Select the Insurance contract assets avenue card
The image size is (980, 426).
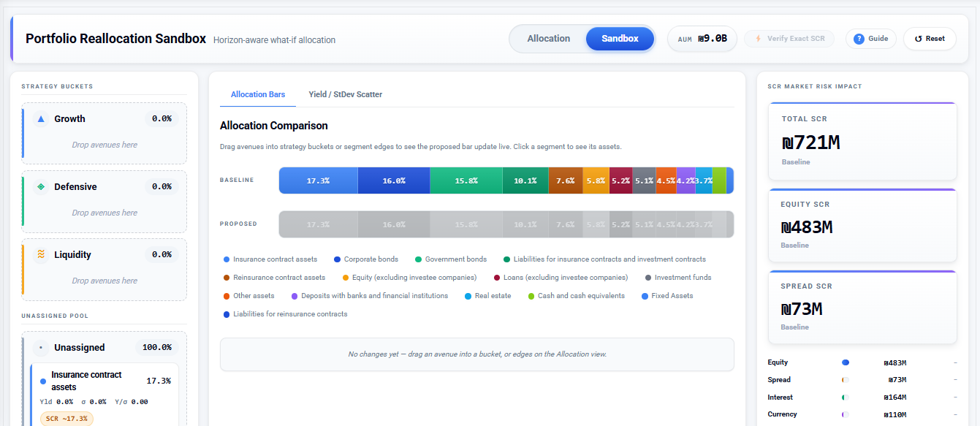tap(105, 395)
